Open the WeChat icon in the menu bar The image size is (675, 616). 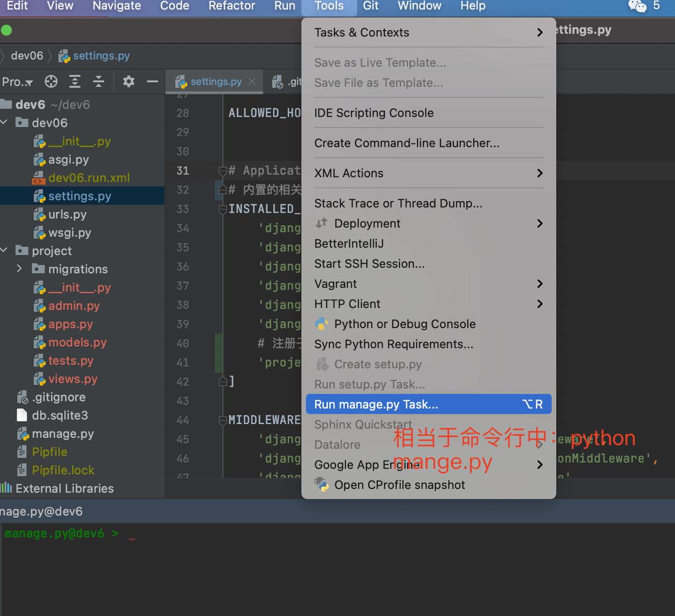click(637, 6)
